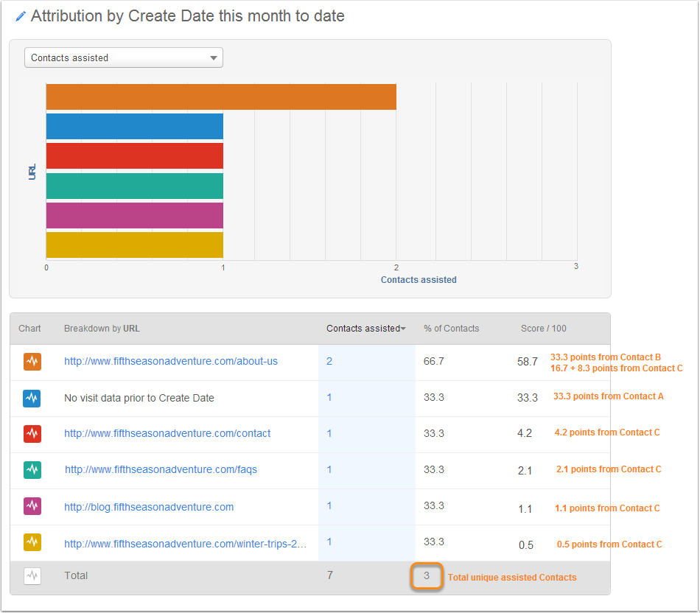Click the Breakdown by URL column header
The height and width of the screenshot is (613, 700).
102,329
